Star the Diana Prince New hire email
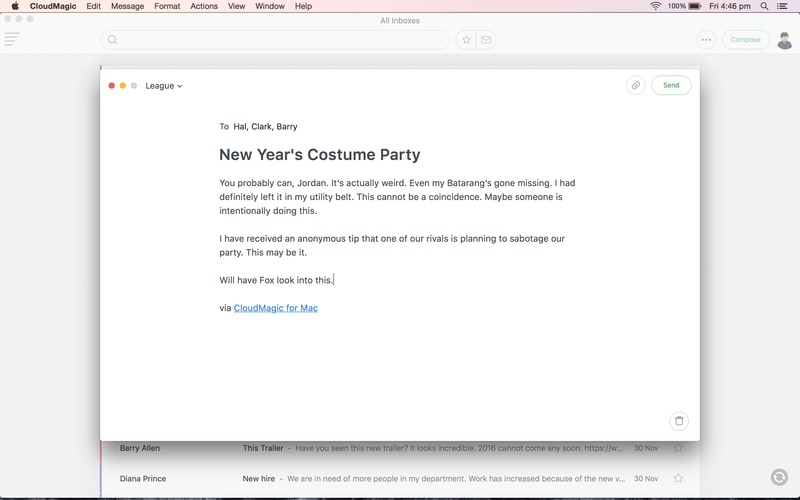The width and height of the screenshot is (800, 500). pos(678,478)
